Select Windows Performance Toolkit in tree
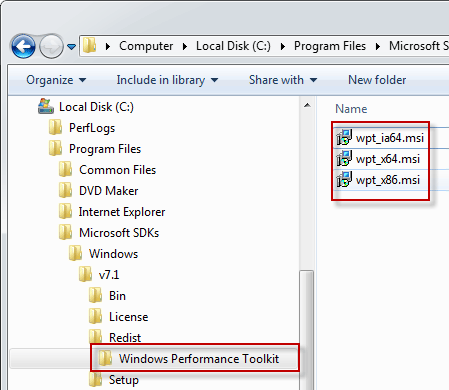This screenshot has height=390, width=449. 199,359
